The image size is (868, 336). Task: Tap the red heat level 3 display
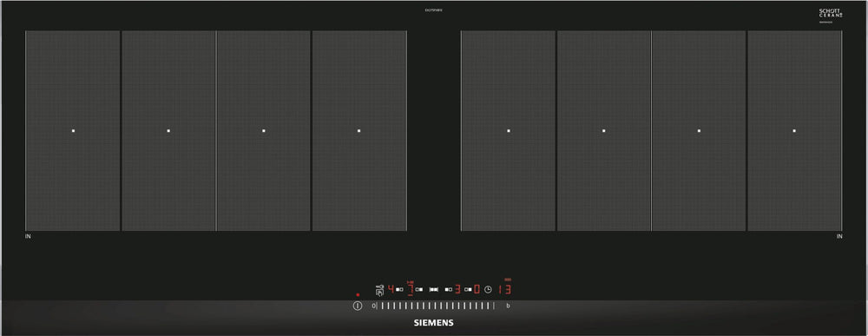point(457,289)
